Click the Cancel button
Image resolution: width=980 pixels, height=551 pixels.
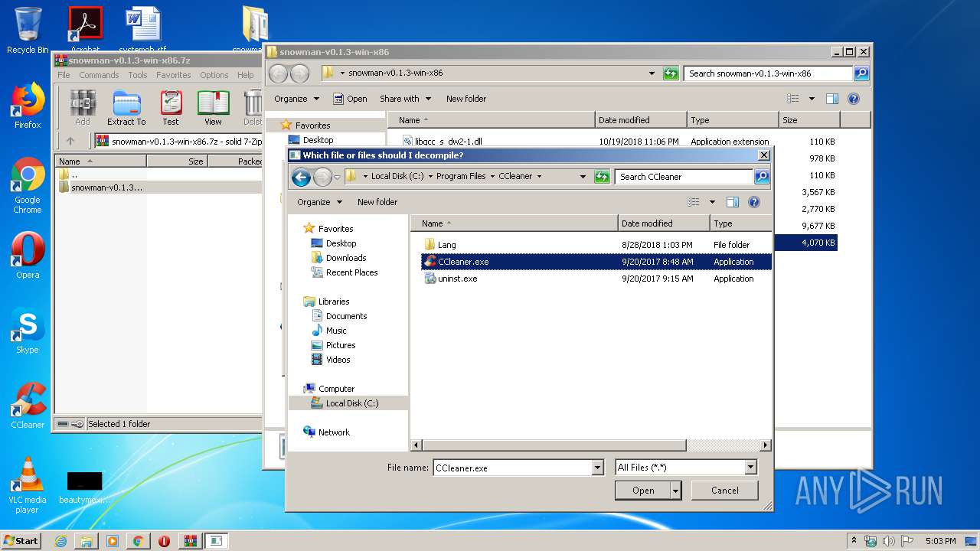click(x=724, y=491)
